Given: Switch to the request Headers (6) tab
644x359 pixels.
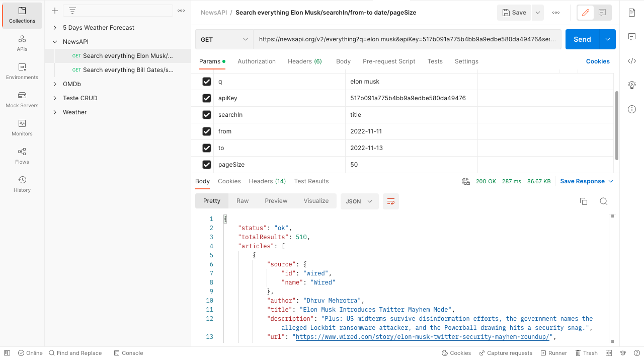Looking at the screenshot, I should pos(305,61).
